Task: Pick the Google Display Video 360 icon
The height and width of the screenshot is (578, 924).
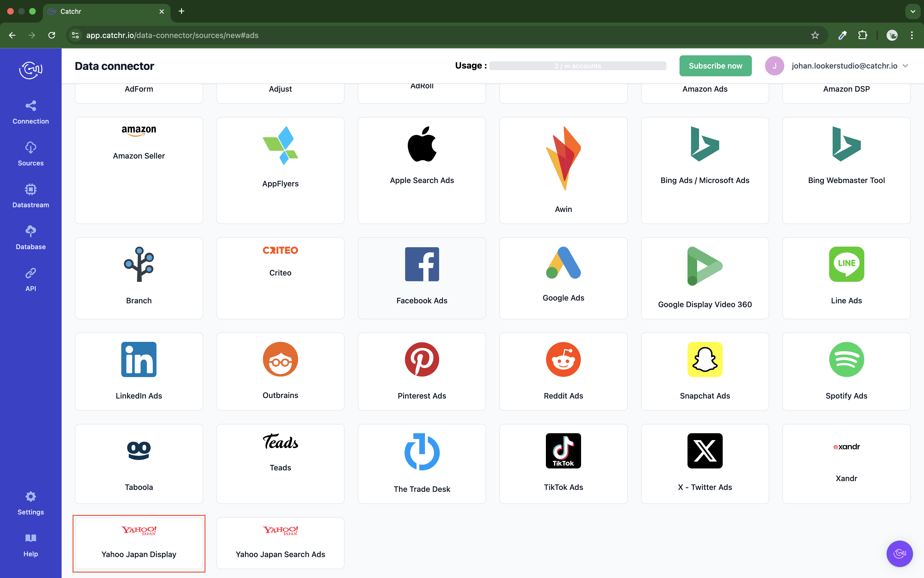Action: pos(705,266)
